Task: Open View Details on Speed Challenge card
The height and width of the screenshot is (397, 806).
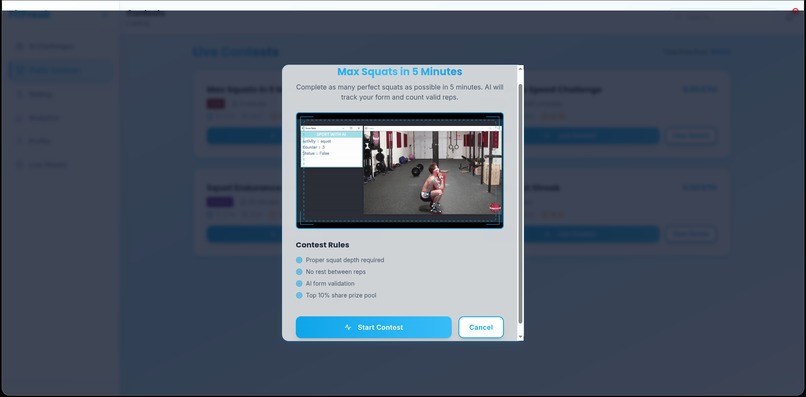Action: [x=691, y=136]
